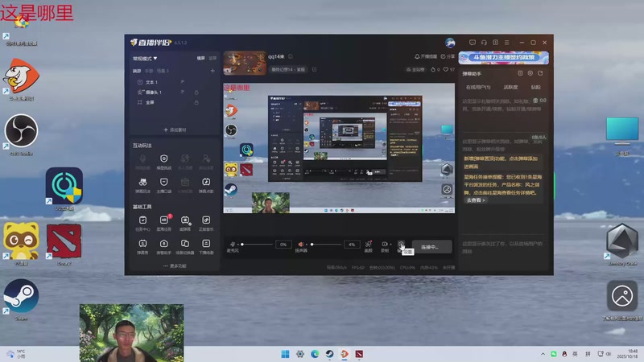
Task: Open Microsoft Edge from the taskbar
Action: (315, 354)
